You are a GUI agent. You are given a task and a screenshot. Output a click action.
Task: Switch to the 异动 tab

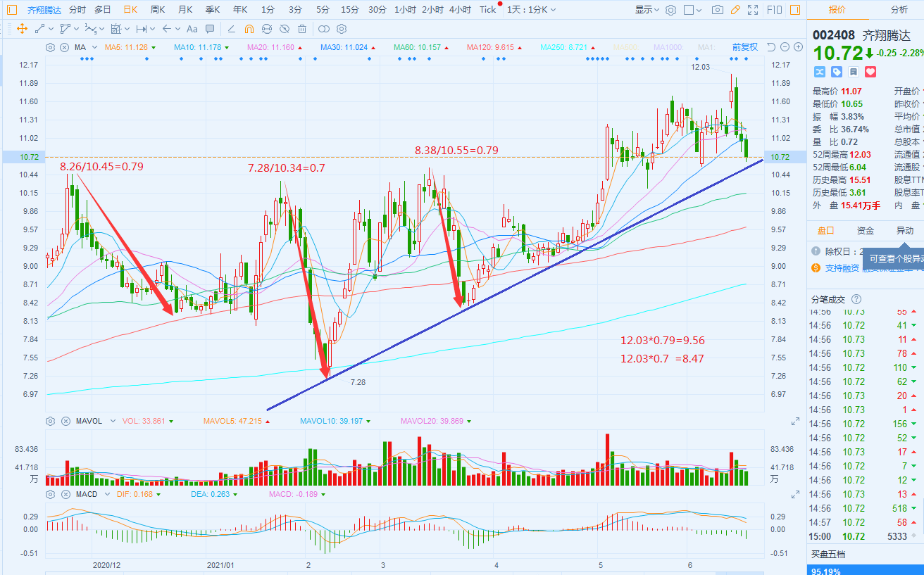pyautogui.click(x=905, y=230)
